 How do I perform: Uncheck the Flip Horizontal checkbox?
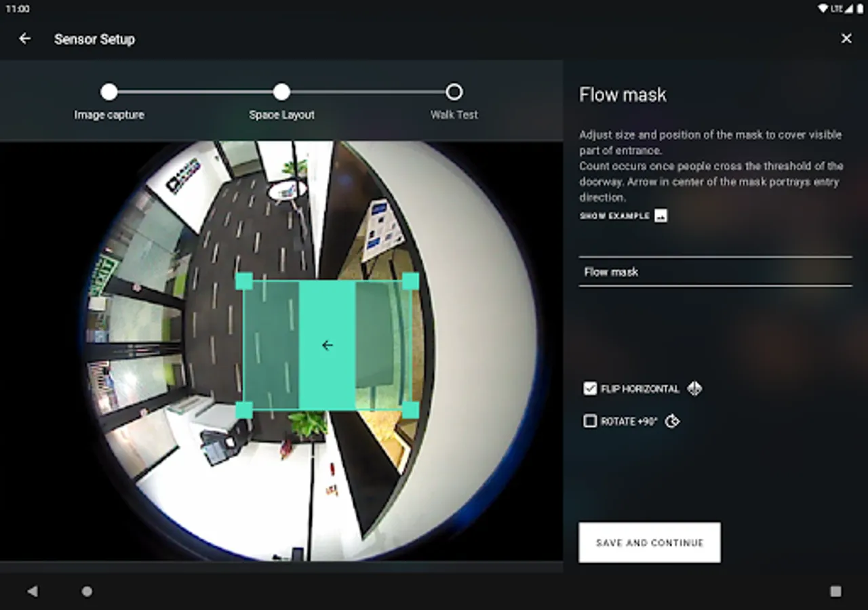(x=590, y=389)
